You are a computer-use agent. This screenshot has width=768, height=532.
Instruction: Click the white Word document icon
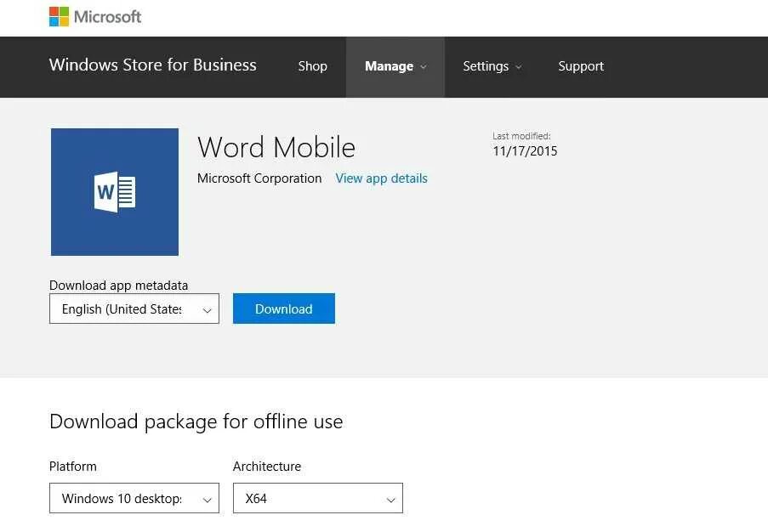pos(115,192)
